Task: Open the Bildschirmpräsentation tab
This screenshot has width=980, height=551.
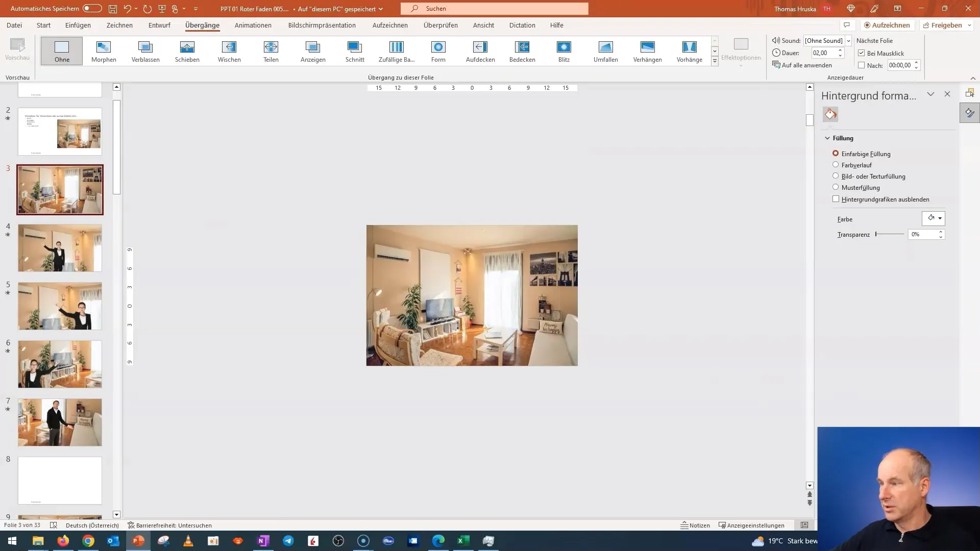Action: coord(322,25)
